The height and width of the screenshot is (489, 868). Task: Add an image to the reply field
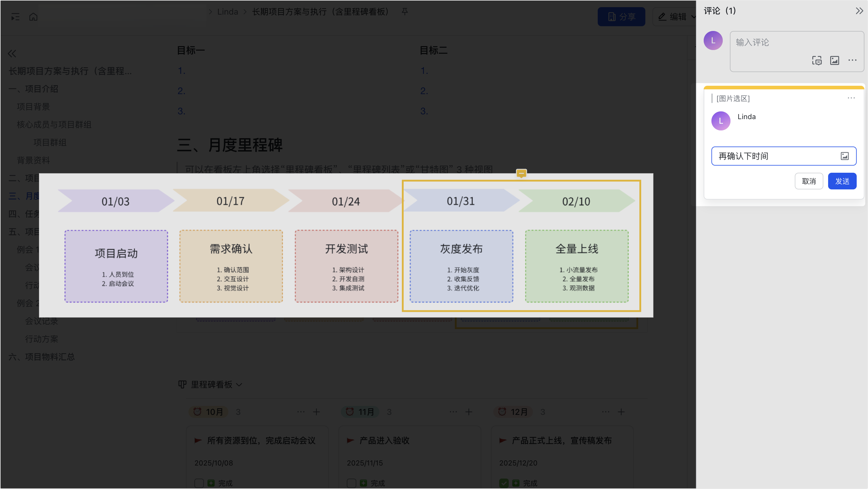844,156
